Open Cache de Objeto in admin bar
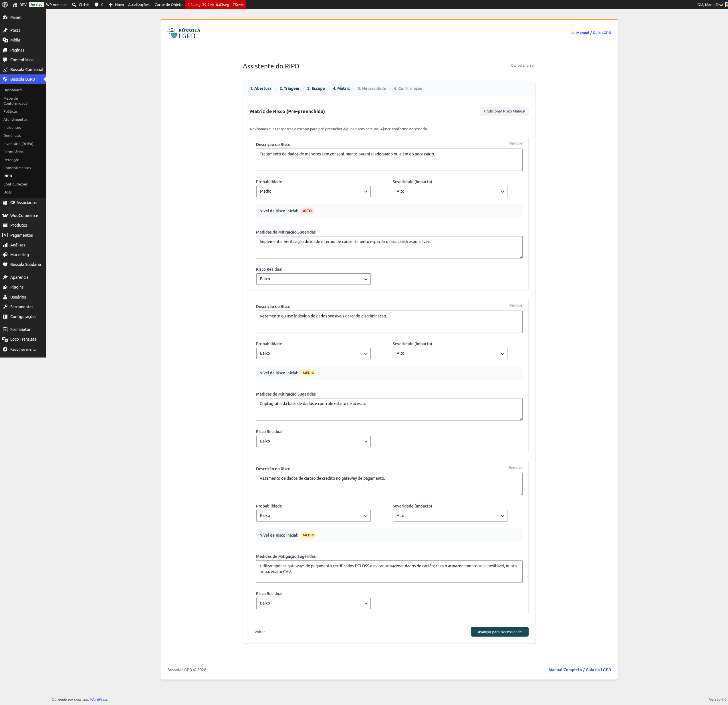Viewport: 728px width, 705px height. click(168, 5)
